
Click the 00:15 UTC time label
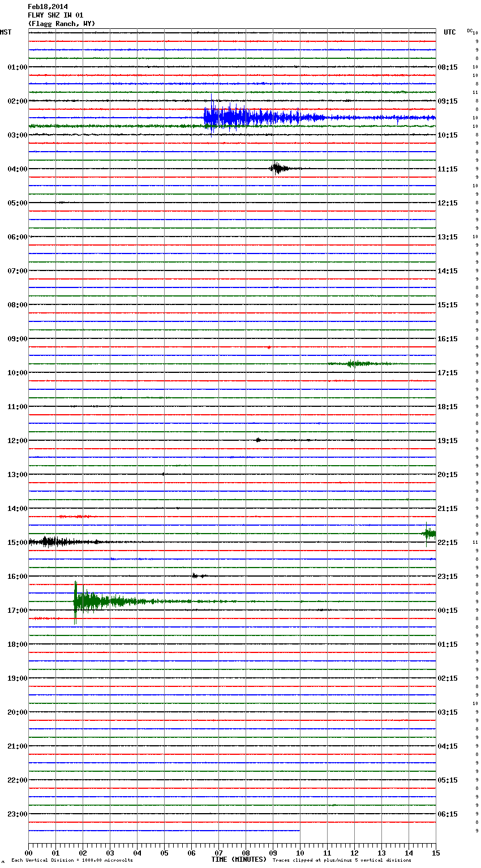[448, 611]
